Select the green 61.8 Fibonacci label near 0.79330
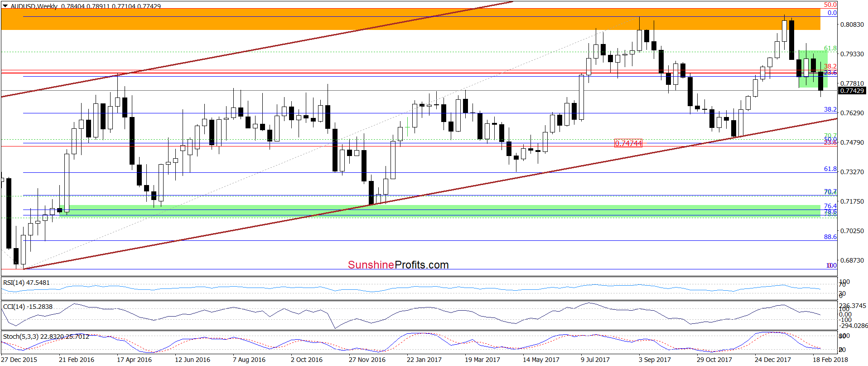Screen dimensions: 868x366 point(830,48)
